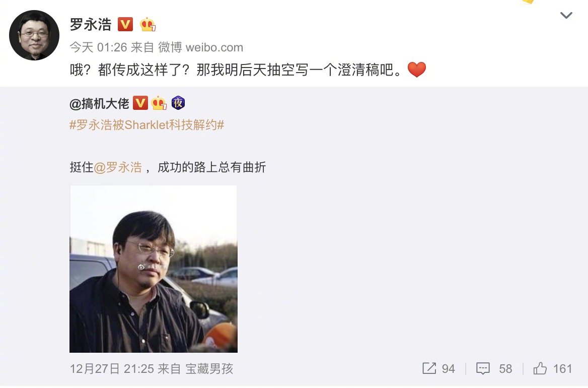Click the 12月27日 21:25 original post timestamp
The image size is (588, 388).
click(112, 368)
